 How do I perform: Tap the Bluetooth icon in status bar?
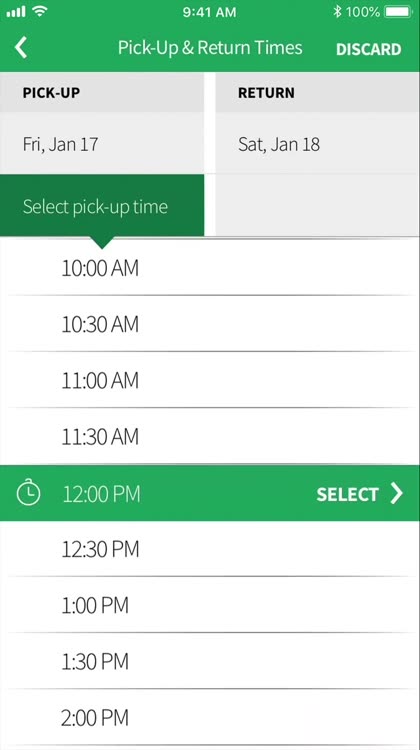coord(337,12)
